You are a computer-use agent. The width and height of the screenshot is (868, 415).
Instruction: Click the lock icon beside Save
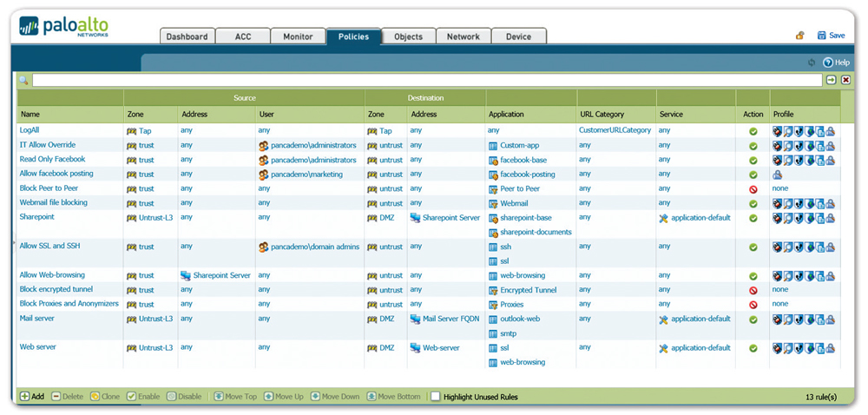pos(799,36)
